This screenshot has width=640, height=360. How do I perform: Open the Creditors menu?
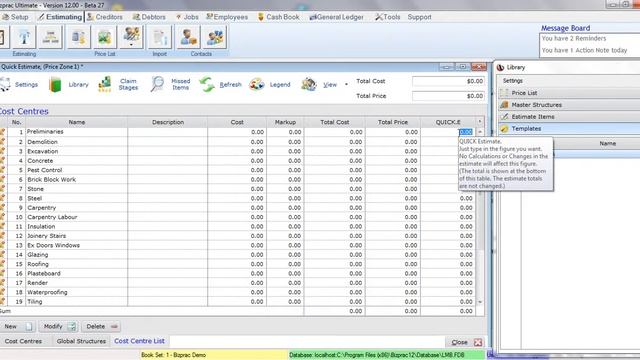105,17
